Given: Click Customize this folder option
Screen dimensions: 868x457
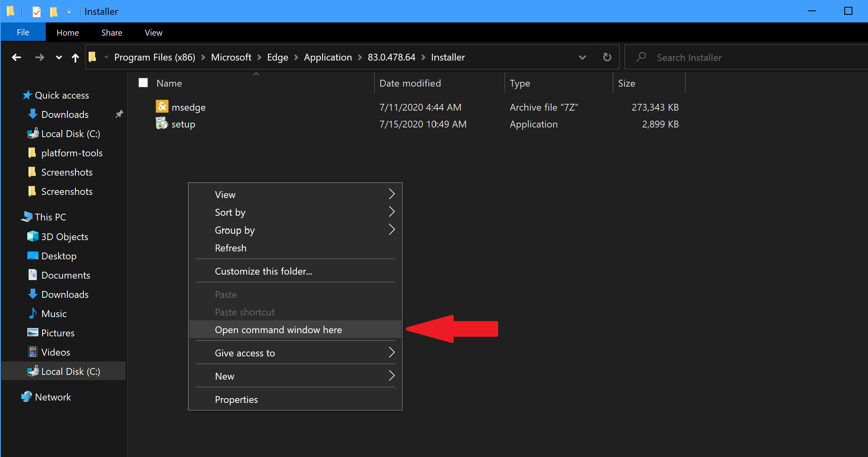Looking at the screenshot, I should pos(263,271).
